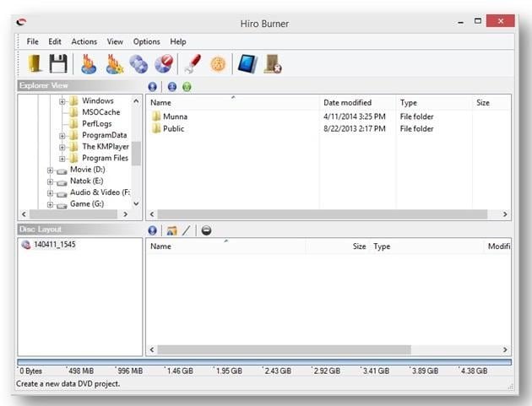Viewport: 532px width, 406px height.
Task: Expand the Audio & Video (F:) drive
Action: point(50,193)
